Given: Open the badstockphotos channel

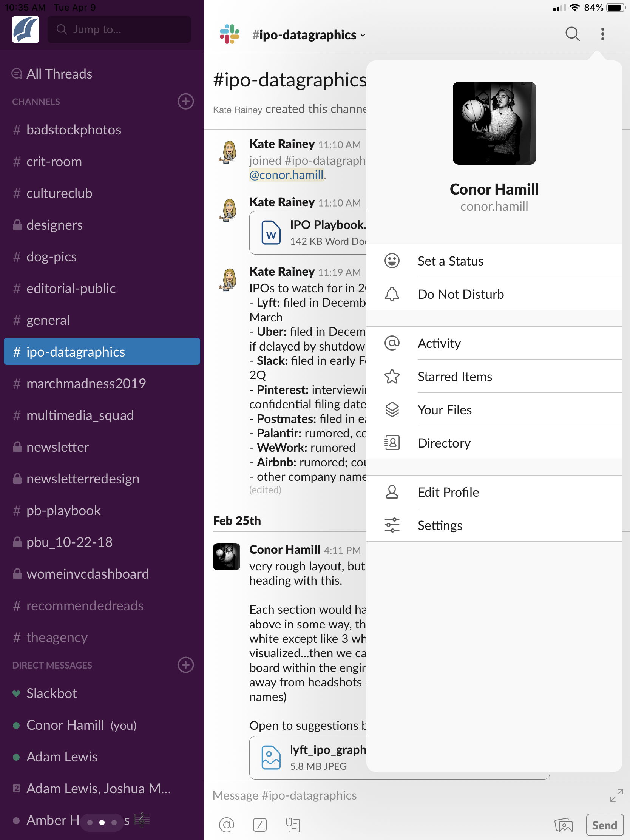Looking at the screenshot, I should (102, 130).
